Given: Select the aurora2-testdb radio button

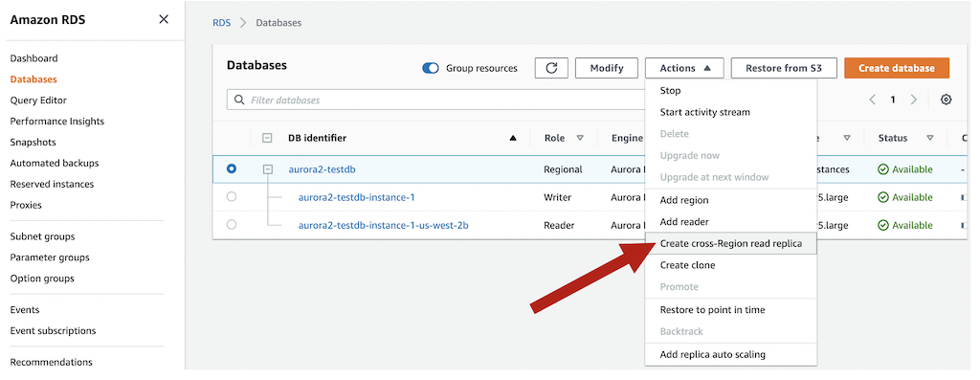Looking at the screenshot, I should click(x=232, y=168).
